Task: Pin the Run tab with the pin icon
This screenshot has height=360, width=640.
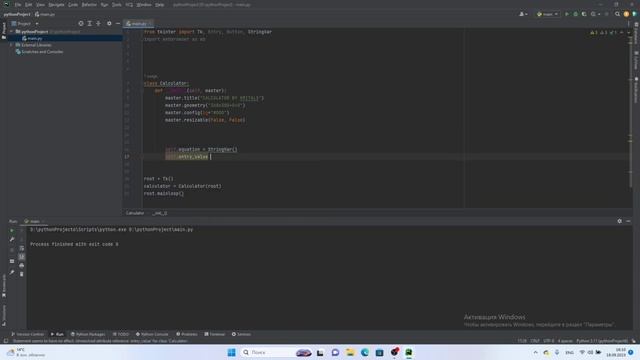Action: tap(12, 272)
